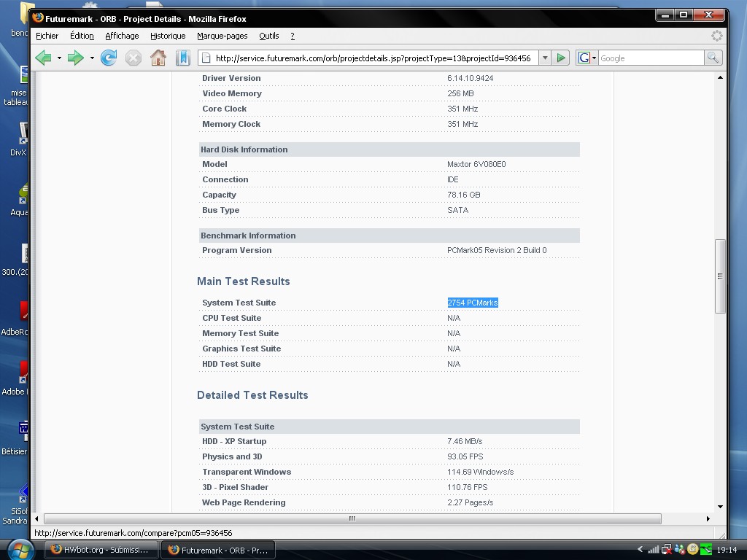Go back using the green Back arrow
Image resolution: width=747 pixels, height=560 pixels.
click(43, 58)
